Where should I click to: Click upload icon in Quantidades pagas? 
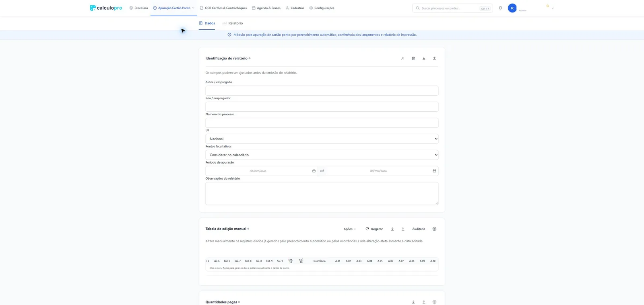pyautogui.click(x=424, y=302)
